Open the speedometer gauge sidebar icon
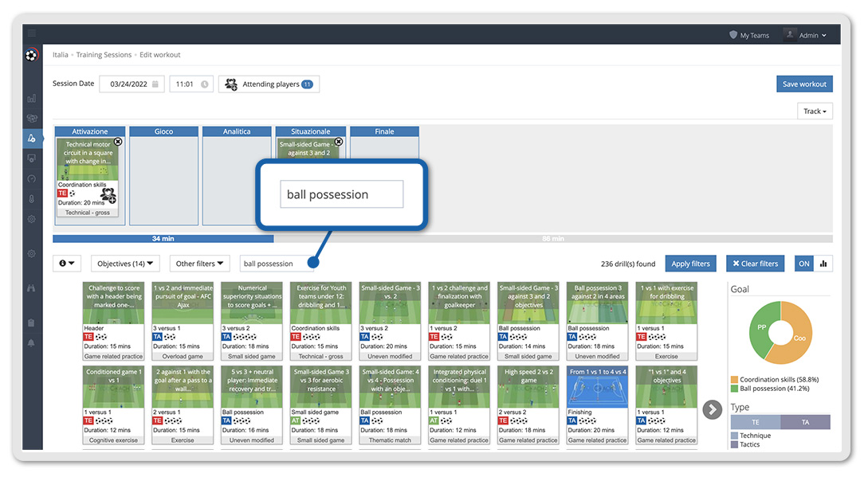The height and width of the screenshot is (477, 868). click(32, 178)
